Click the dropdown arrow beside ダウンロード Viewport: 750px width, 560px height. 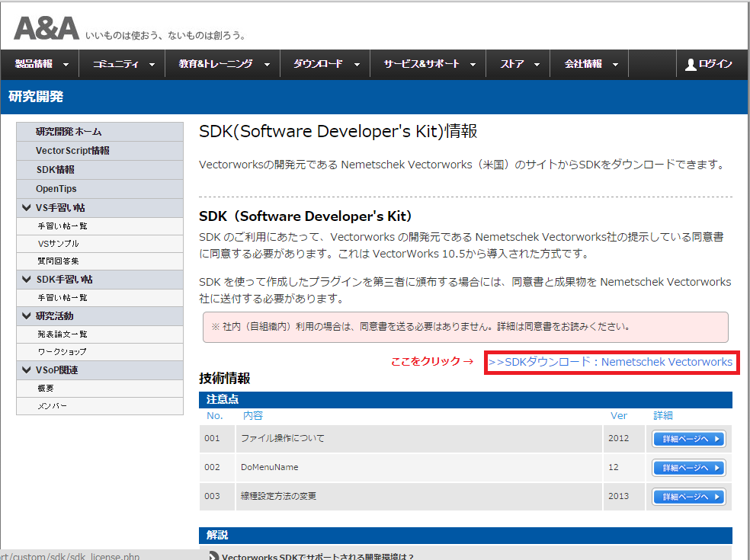coord(357,65)
